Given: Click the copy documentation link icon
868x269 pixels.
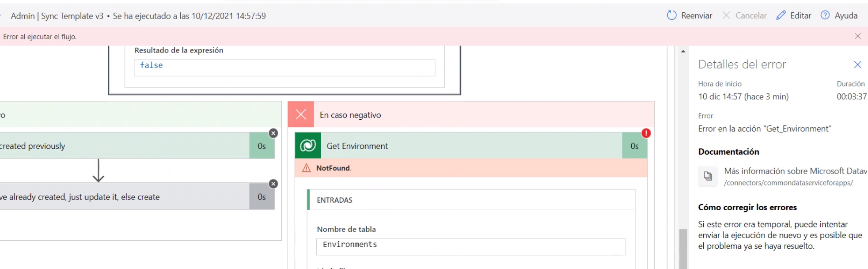Looking at the screenshot, I should tap(708, 176).
